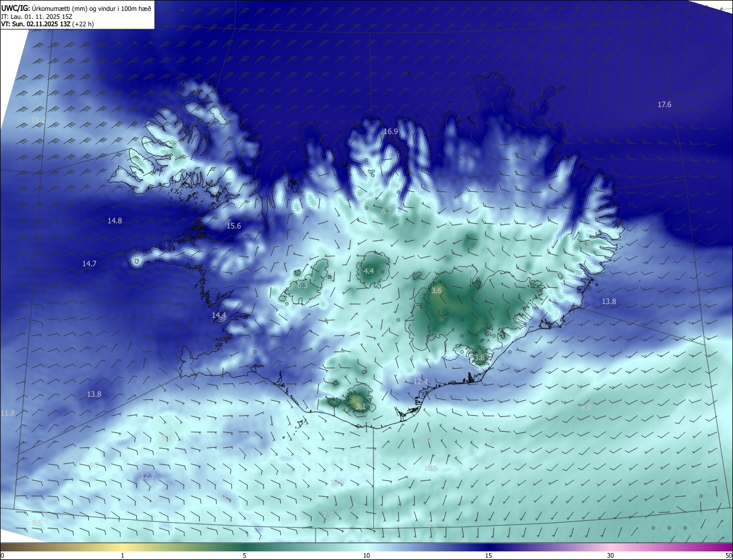Click the 17.6 value label

[664, 104]
